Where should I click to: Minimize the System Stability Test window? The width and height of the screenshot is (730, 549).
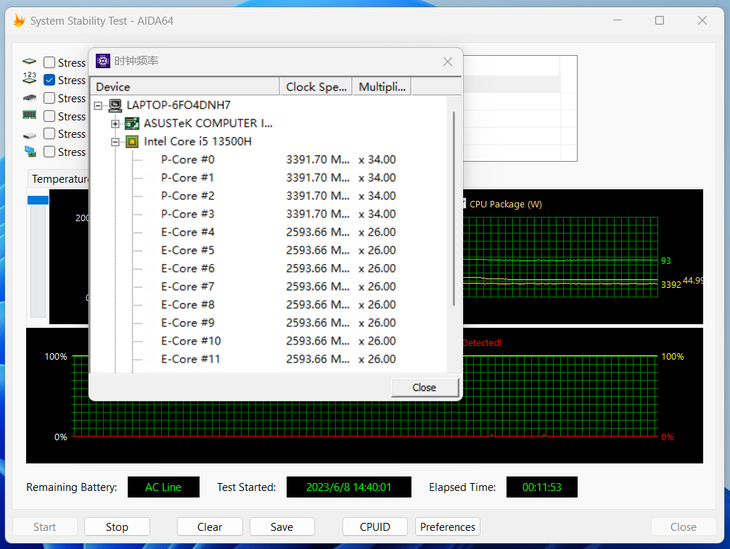tap(617, 20)
